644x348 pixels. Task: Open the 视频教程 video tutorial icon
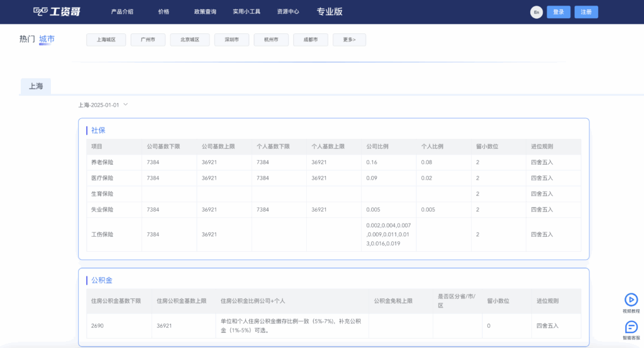631,300
